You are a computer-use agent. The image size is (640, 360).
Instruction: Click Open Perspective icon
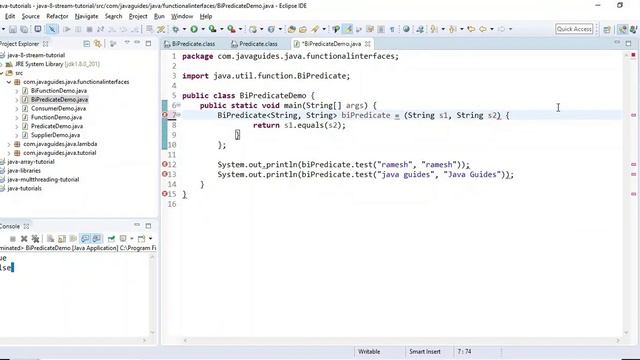(607, 29)
